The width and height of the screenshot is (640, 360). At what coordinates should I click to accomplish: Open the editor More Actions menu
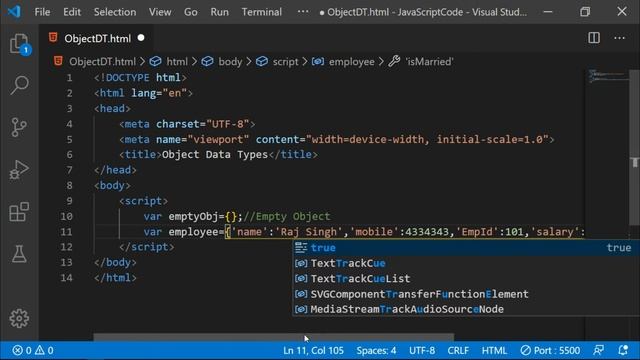pos(620,38)
